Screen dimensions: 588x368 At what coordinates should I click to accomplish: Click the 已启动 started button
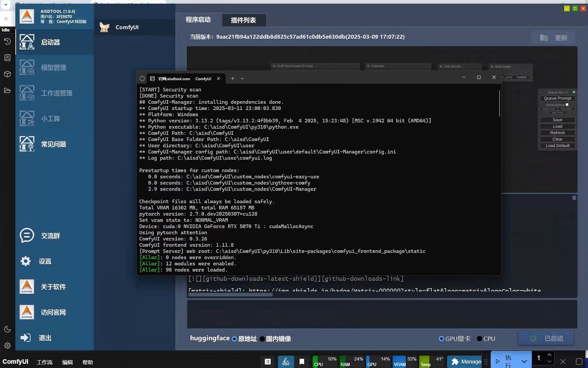pyautogui.click(x=546, y=338)
